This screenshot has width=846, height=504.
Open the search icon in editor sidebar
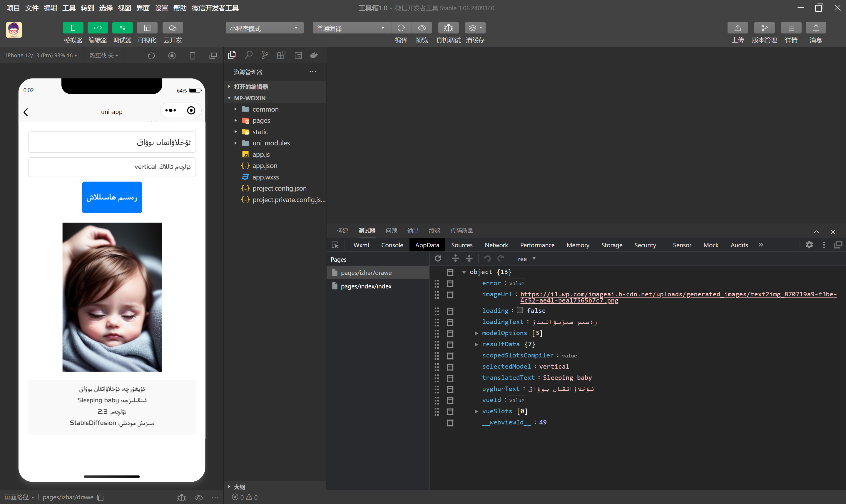tap(248, 55)
